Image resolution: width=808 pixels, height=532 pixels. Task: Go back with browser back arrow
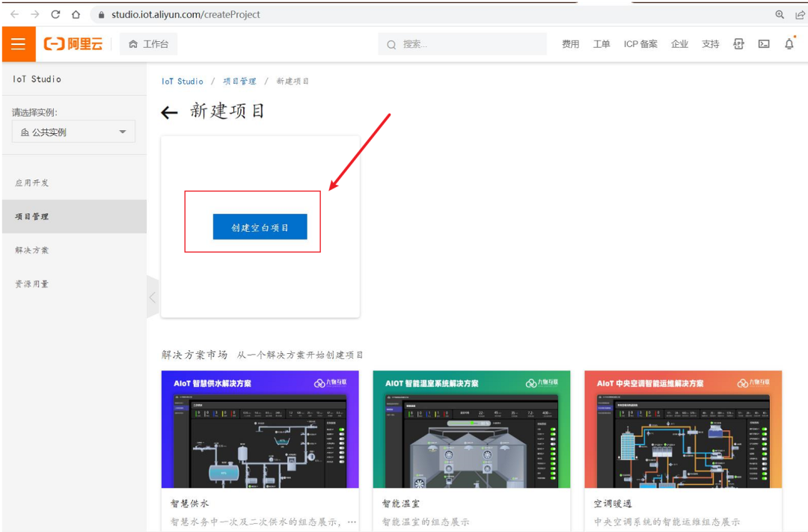tap(14, 14)
